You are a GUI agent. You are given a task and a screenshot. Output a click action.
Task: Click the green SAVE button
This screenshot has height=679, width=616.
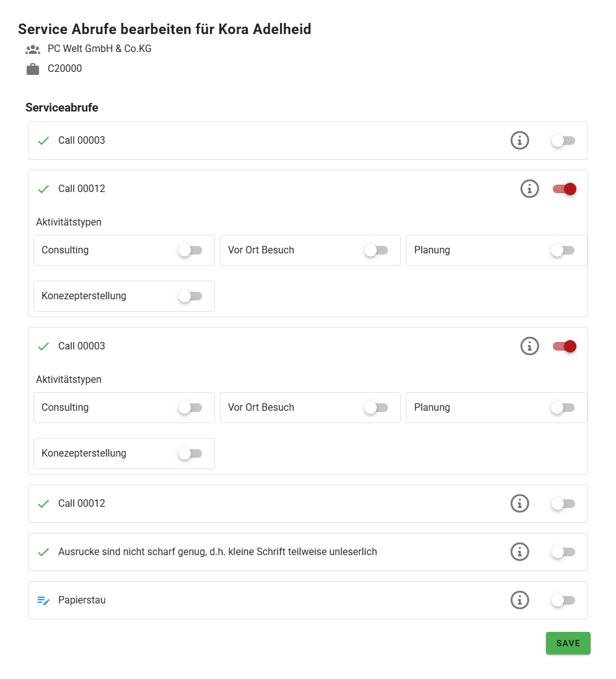tap(568, 643)
